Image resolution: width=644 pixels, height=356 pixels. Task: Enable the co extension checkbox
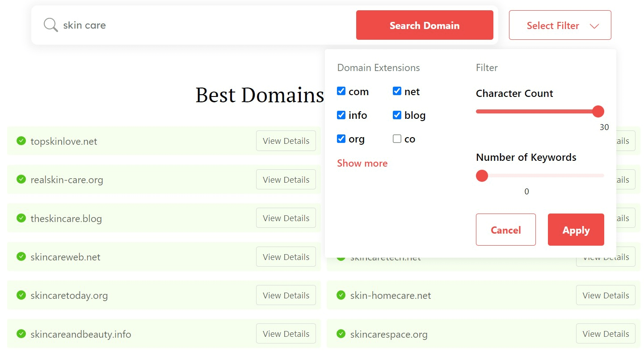397,138
